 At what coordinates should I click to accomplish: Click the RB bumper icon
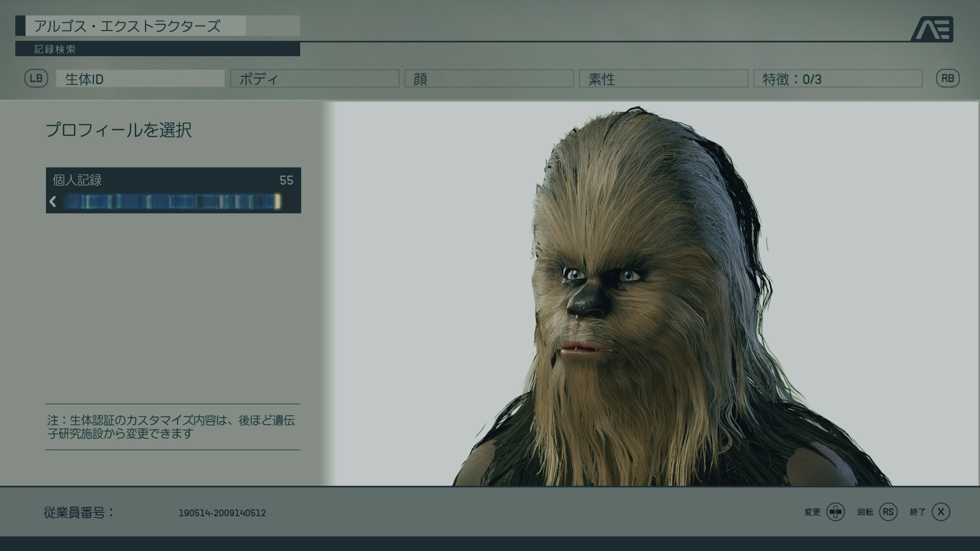[x=947, y=79]
